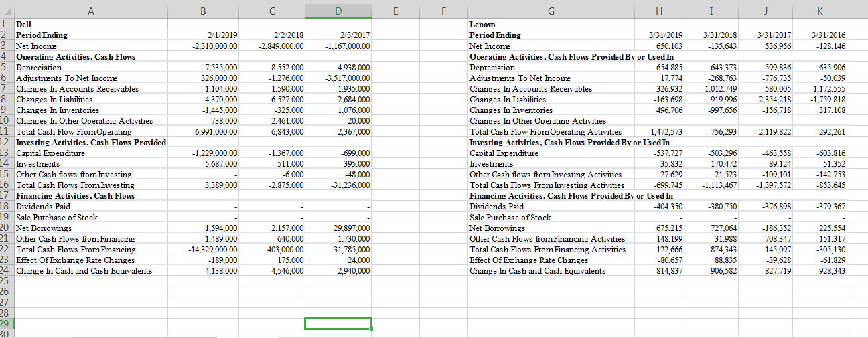Select the row 26 header

(x=6, y=292)
